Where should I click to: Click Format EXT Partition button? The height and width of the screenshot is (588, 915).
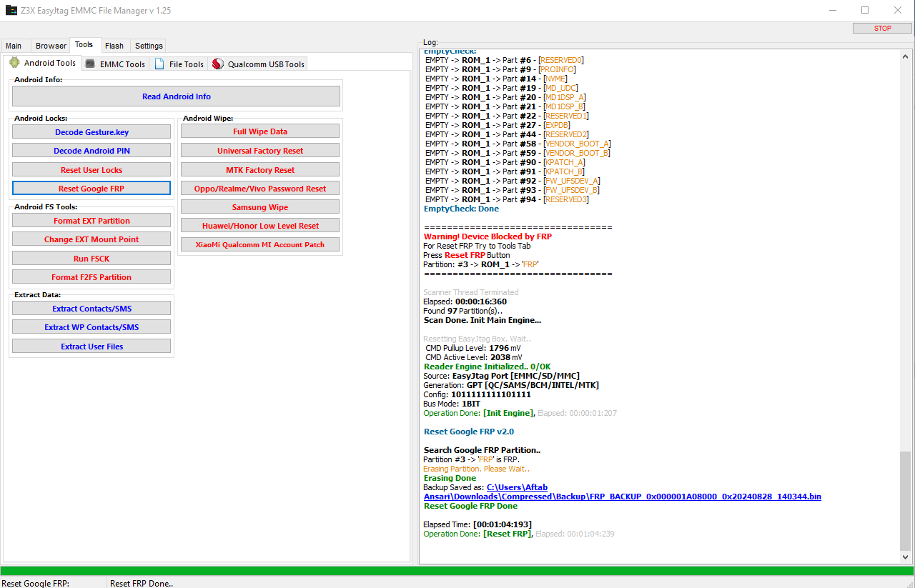[91, 221]
